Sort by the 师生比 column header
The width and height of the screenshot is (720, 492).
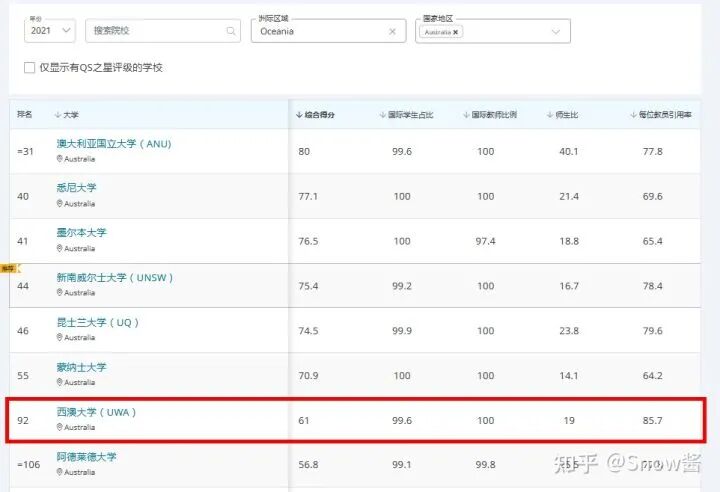point(562,114)
